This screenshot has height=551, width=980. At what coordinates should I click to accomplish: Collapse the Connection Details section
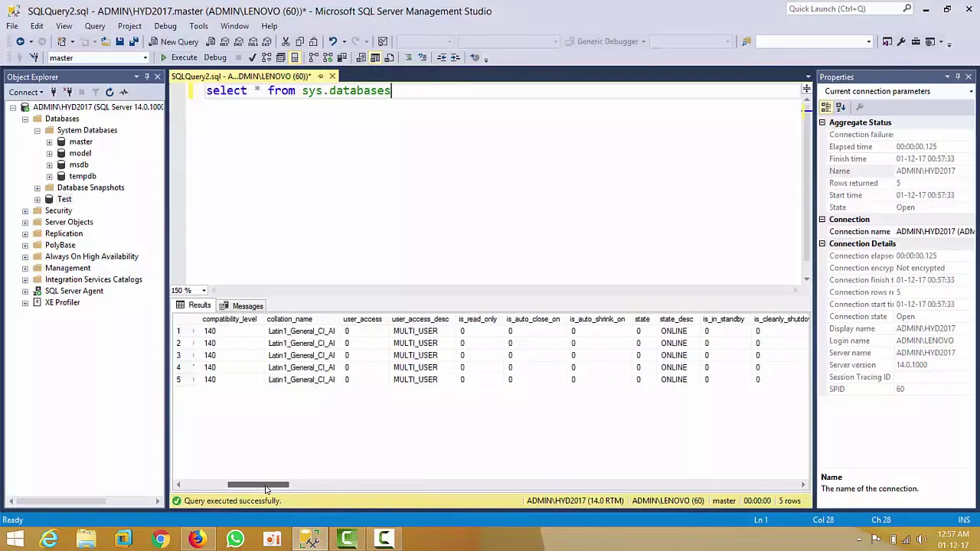coord(822,243)
